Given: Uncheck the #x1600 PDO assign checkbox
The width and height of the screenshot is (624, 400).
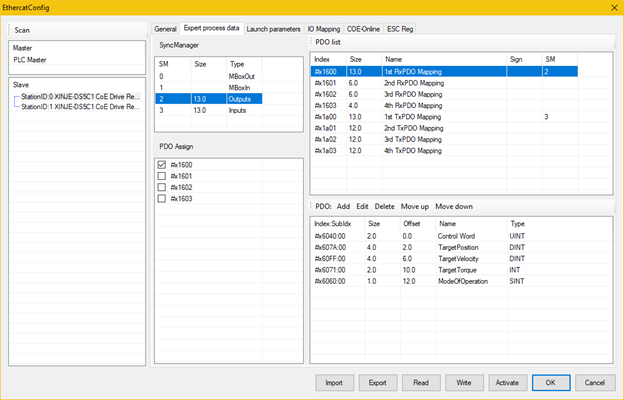Looking at the screenshot, I should click(x=162, y=164).
